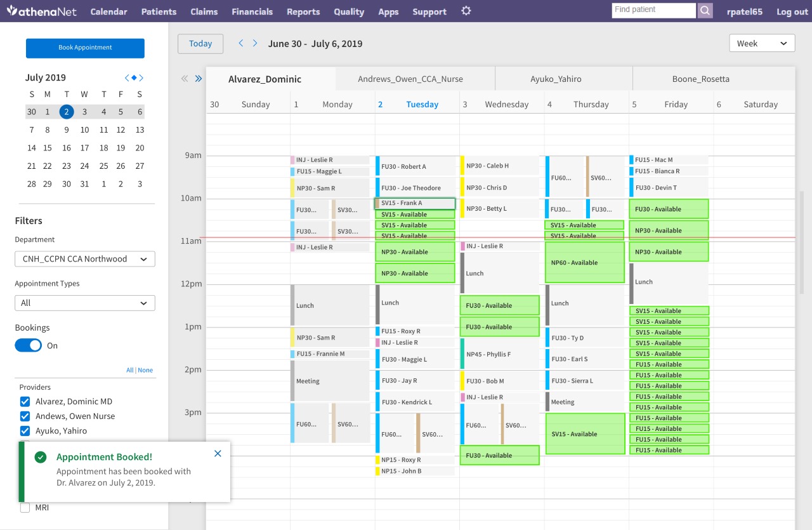This screenshot has height=530, width=812.
Task: Expand the Appointment Types dropdown
Action: (85, 303)
